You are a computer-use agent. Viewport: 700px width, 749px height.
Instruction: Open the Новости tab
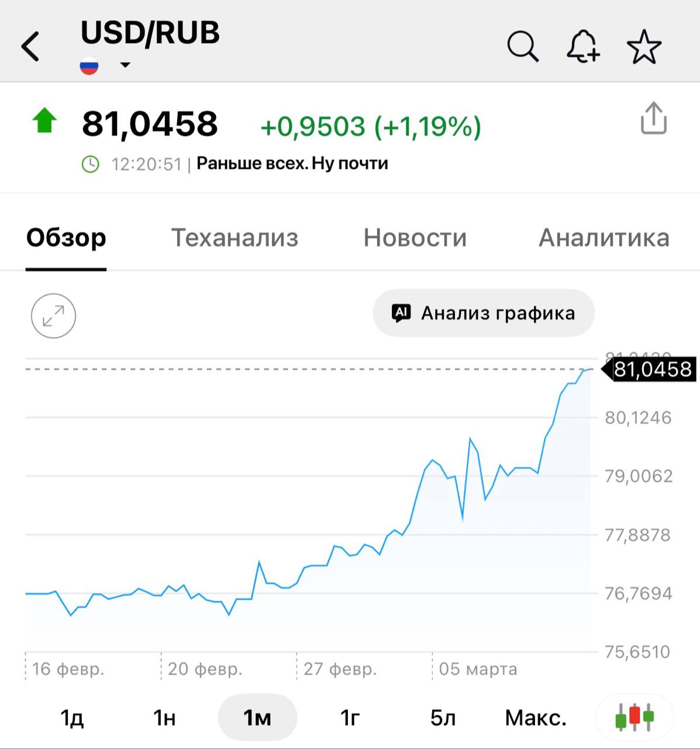415,238
